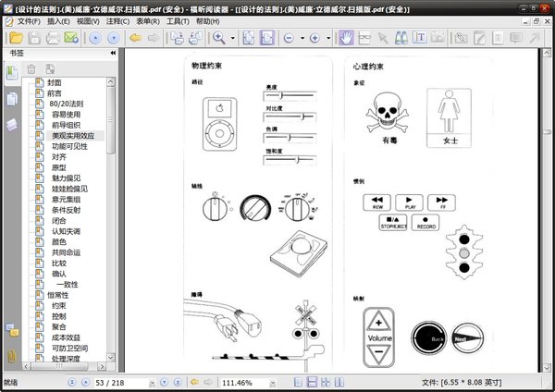Save the document with the toolbar icon
555x392 pixels.
click(x=32, y=38)
